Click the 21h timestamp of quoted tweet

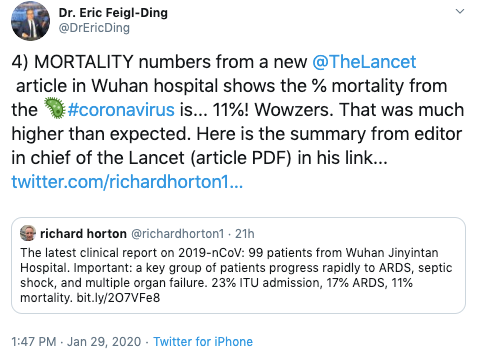(245, 234)
